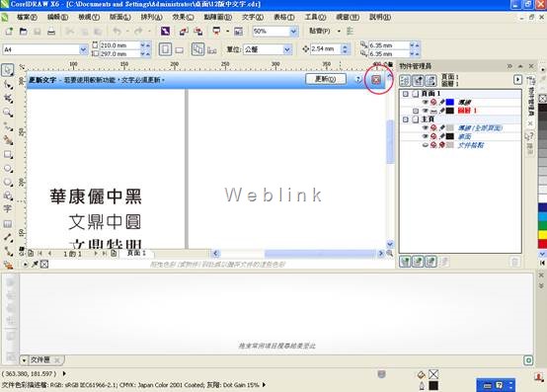This screenshot has height=392, width=547.
Task: Select the Zoom magnifier tool in the toolbox
Action: pyautogui.click(x=8, y=112)
